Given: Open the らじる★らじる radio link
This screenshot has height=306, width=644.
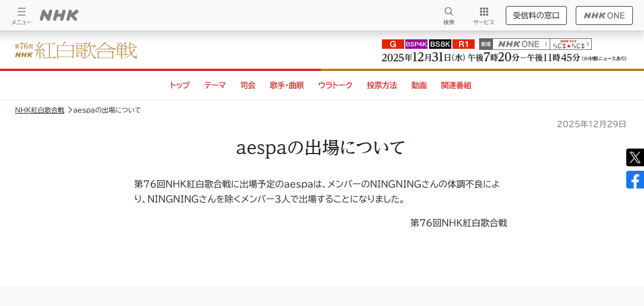Looking at the screenshot, I should pyautogui.click(x=571, y=44).
